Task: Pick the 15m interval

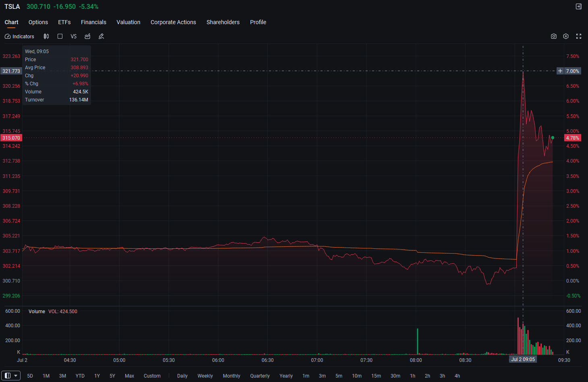Action: (x=376, y=376)
